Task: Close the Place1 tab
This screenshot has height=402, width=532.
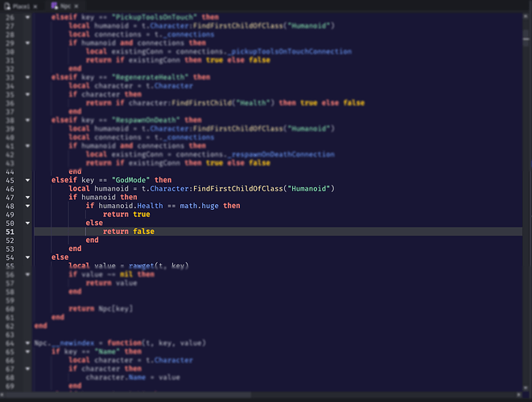Action: 35,6
